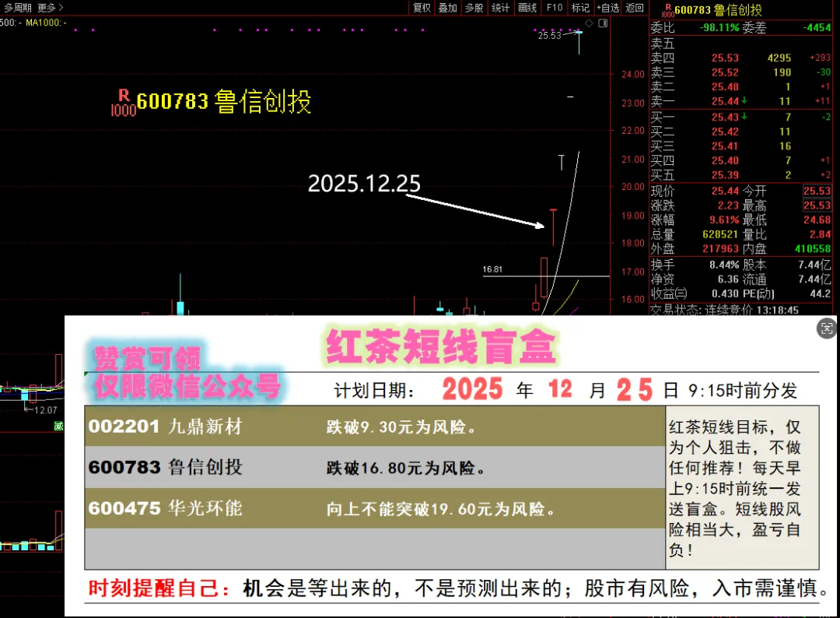The width and height of the screenshot is (840, 618).
Task: Click the 委差 value -4454
Action: pyautogui.click(x=817, y=27)
